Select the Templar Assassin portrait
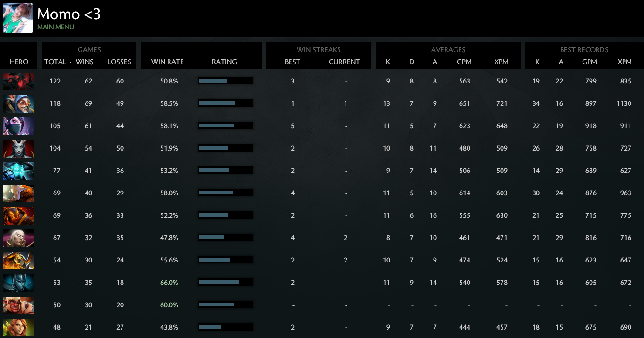This screenshot has height=338, width=644. coord(19,126)
